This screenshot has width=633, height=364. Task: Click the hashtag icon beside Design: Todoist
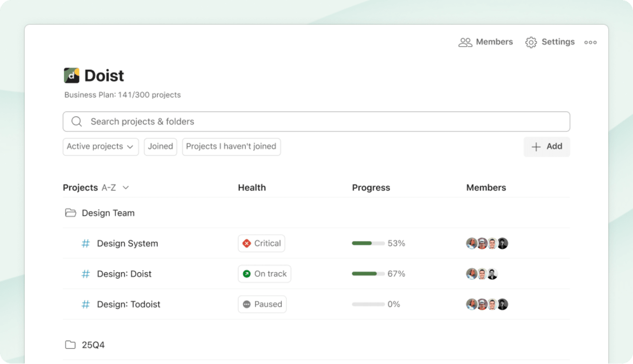click(85, 304)
